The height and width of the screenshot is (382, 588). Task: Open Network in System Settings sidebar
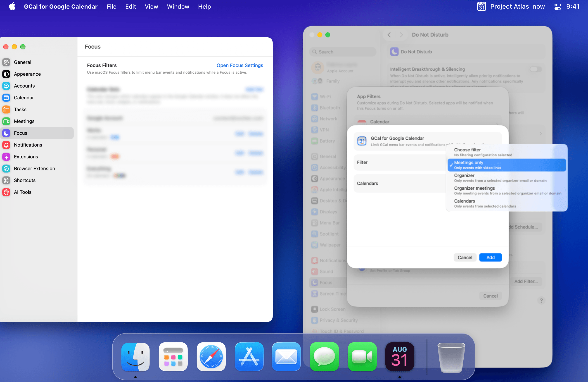click(324, 119)
